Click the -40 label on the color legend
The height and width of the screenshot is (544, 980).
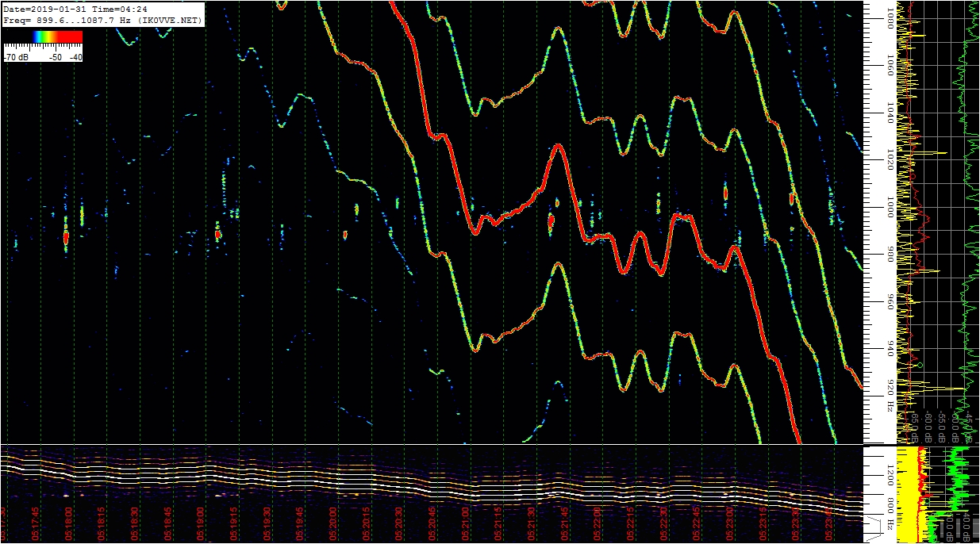pyautogui.click(x=75, y=57)
